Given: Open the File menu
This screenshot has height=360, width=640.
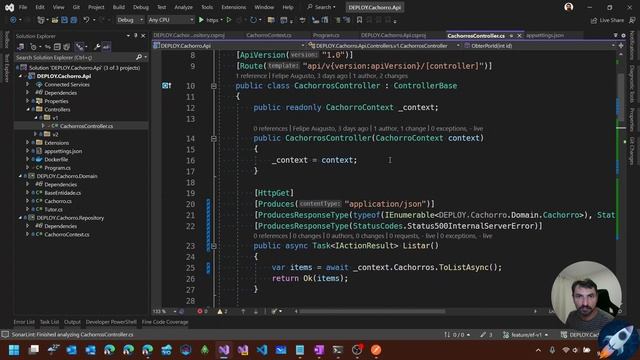Looking at the screenshot, I should click(x=23, y=7).
